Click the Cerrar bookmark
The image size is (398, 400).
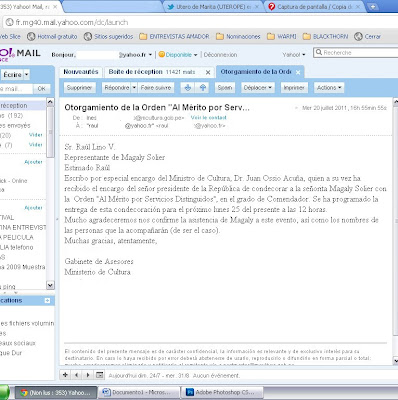pyautogui.click(x=368, y=36)
